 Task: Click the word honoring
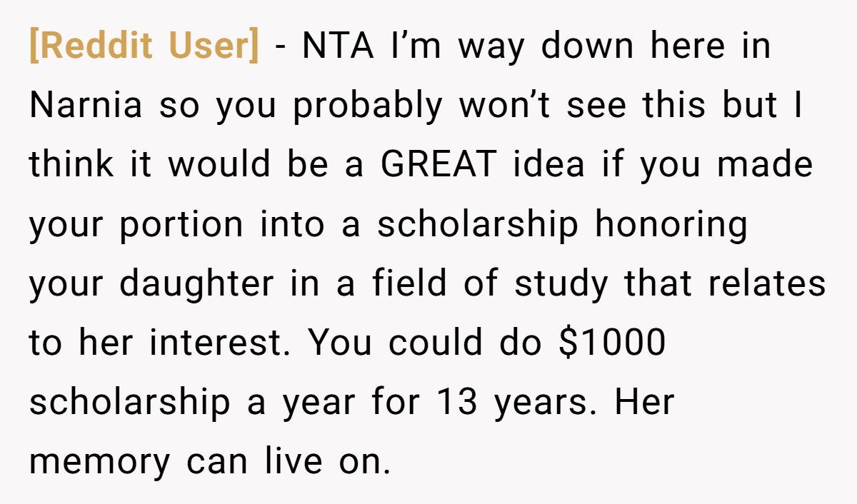coord(671,224)
